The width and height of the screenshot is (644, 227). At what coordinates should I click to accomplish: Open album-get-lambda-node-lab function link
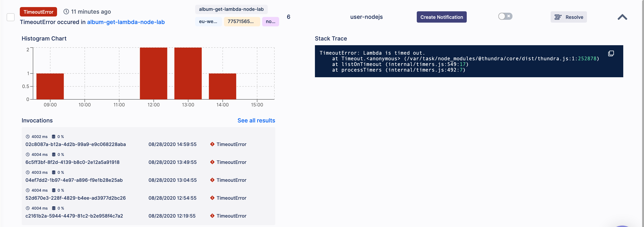pyautogui.click(x=126, y=22)
